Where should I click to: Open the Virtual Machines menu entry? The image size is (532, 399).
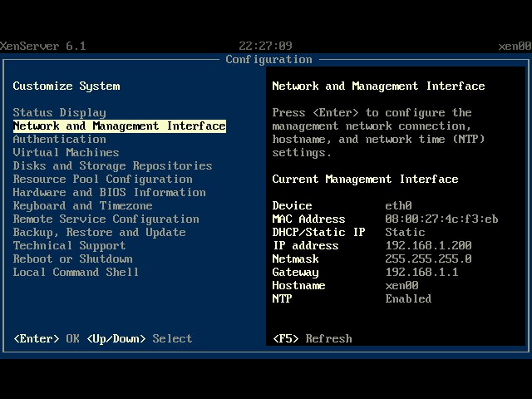point(66,152)
